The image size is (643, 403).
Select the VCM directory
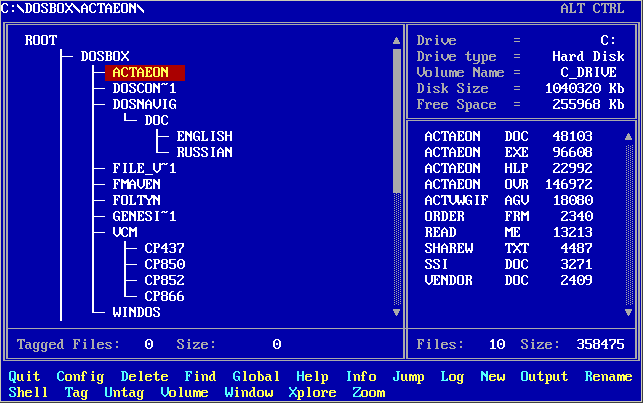[x=125, y=232]
